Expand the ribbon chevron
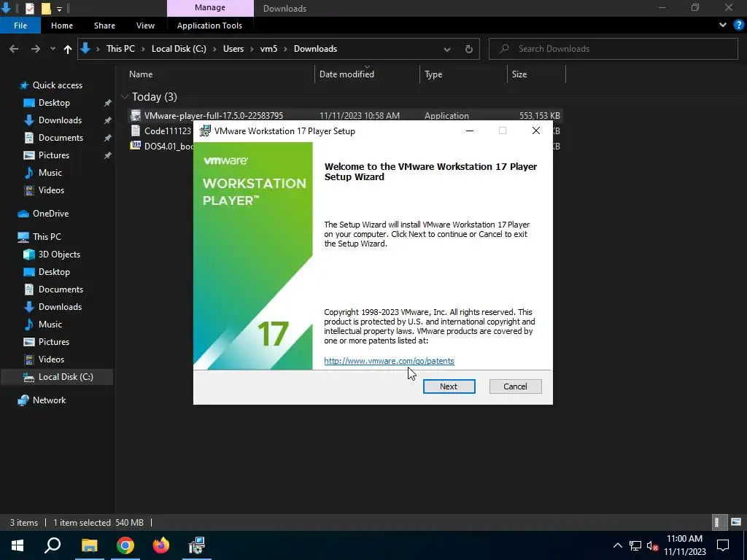The image size is (747, 560). [723, 26]
